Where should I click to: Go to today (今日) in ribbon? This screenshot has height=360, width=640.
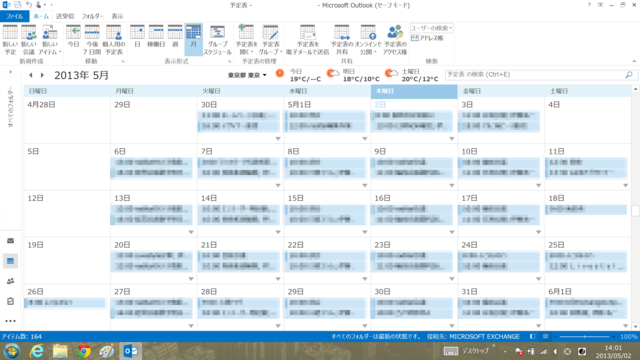73,37
